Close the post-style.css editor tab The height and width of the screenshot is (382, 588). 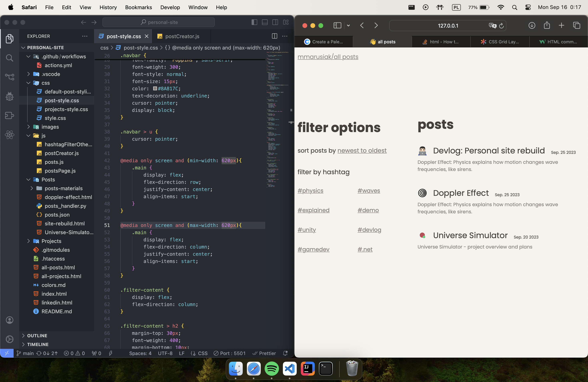pos(147,36)
